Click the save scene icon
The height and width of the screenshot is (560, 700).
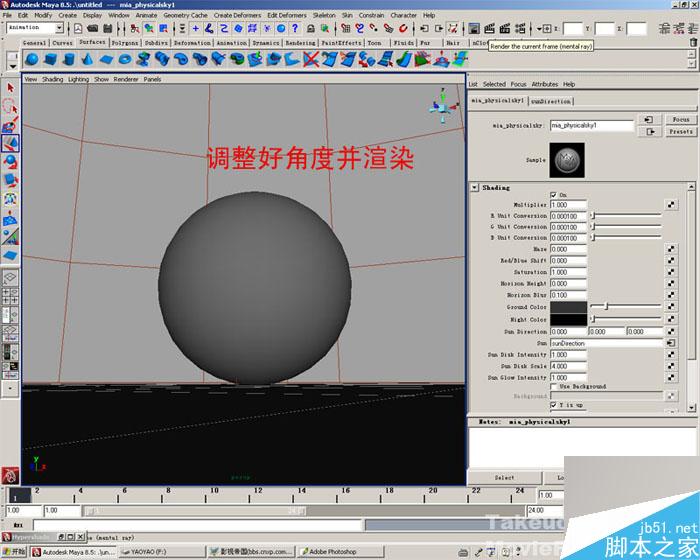pos(108,29)
